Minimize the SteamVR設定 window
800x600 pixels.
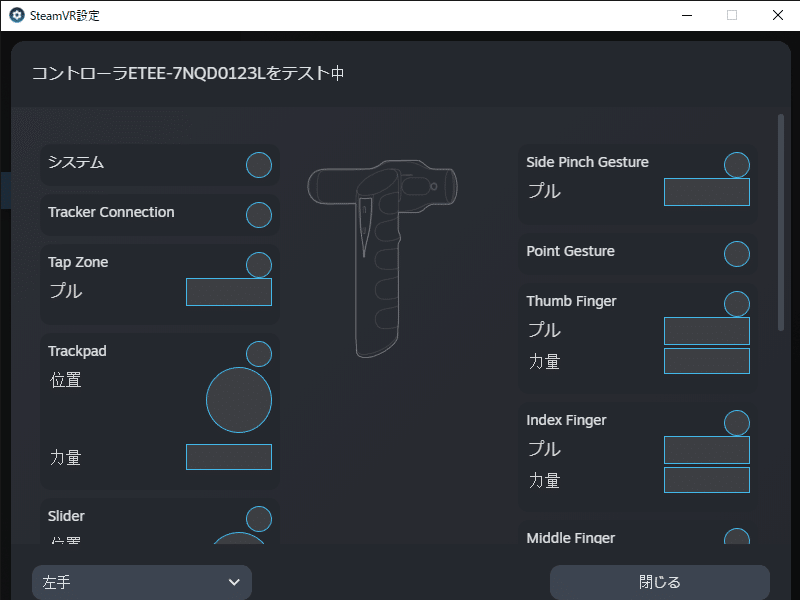pyautogui.click(x=687, y=15)
